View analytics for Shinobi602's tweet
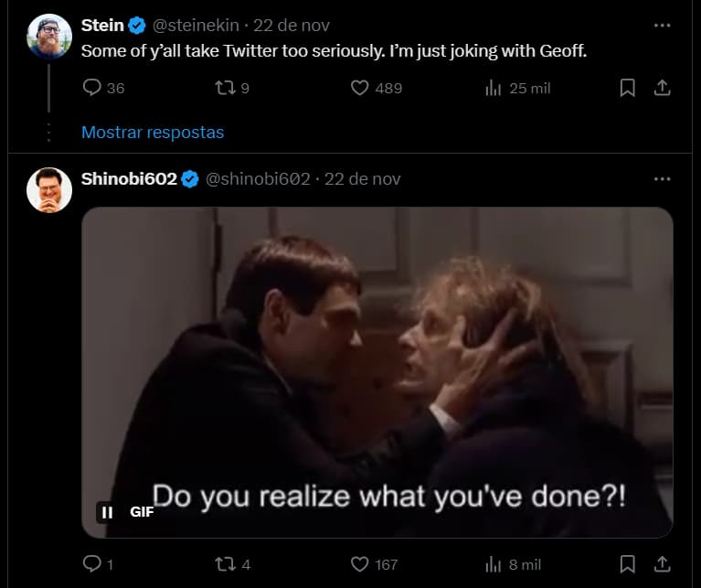701x588 pixels. pyautogui.click(x=494, y=564)
